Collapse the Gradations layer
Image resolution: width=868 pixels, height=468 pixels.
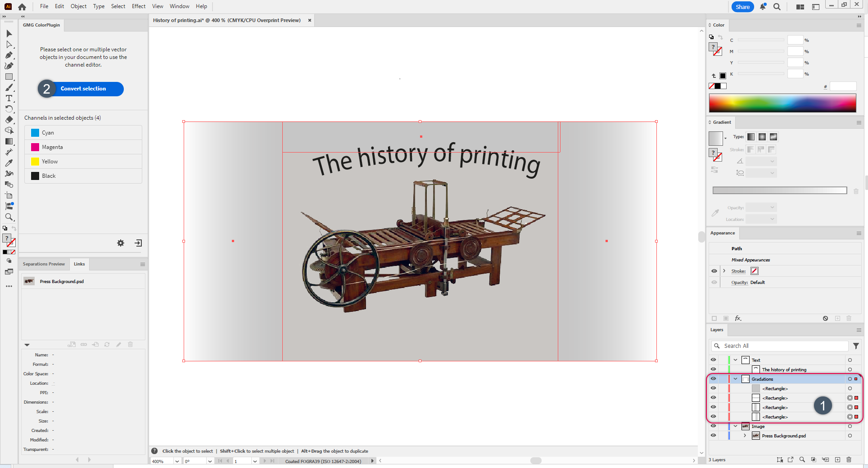pyautogui.click(x=735, y=379)
